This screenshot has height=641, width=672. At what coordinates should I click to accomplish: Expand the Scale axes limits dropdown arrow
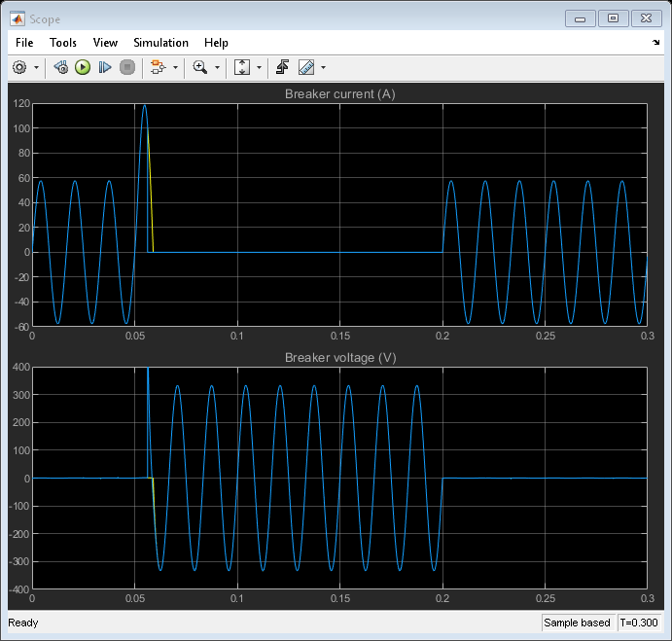coord(259,68)
